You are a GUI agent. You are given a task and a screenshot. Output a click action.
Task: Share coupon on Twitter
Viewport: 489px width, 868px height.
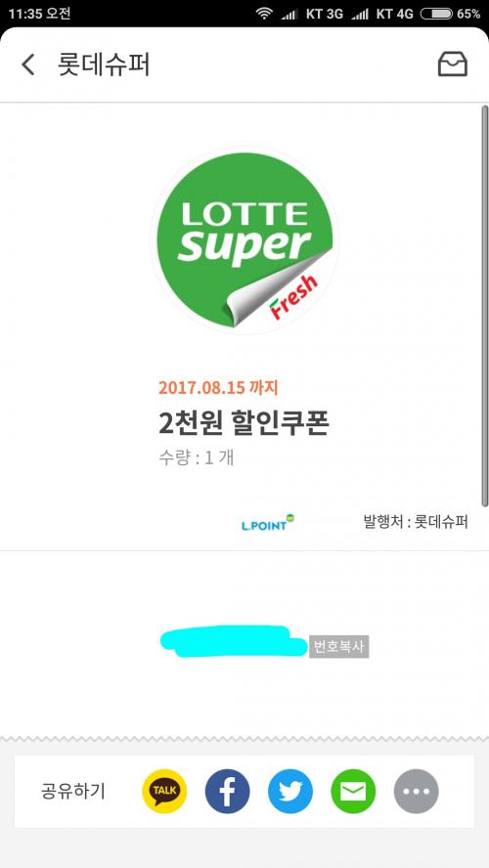tap(290, 791)
